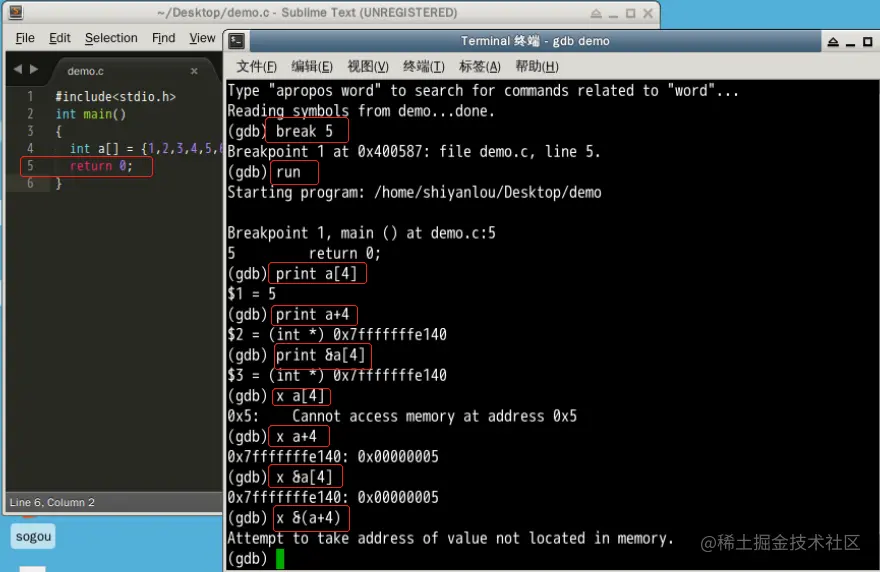Click the gdb prompt cursor at bottom
The height and width of the screenshot is (572, 880).
280,559
